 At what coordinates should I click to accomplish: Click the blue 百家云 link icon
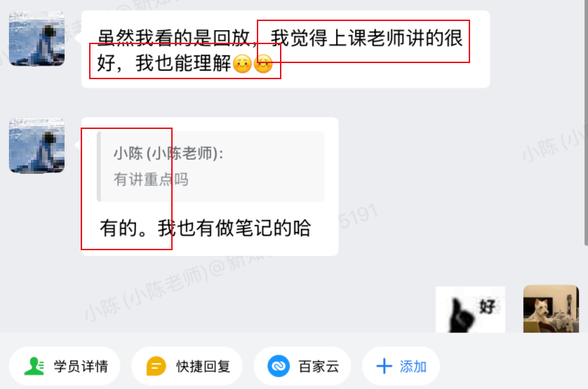[x=279, y=366]
